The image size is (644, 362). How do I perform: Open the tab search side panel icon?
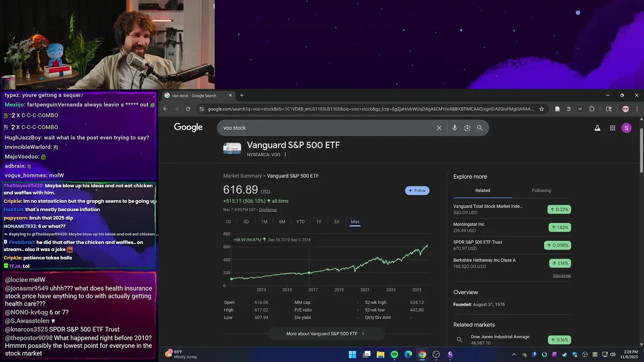tap(609, 109)
